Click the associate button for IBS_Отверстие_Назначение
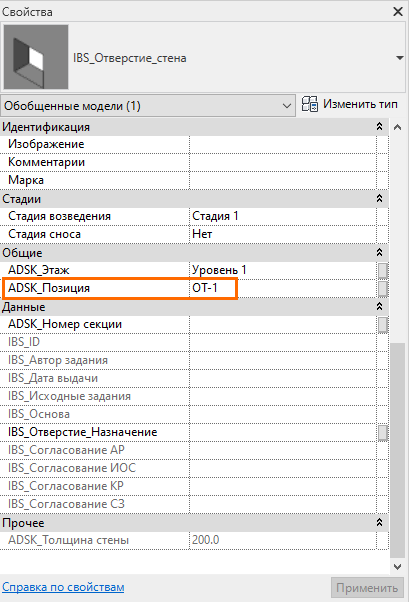The width and height of the screenshot is (409, 602). pyautogui.click(x=383, y=432)
